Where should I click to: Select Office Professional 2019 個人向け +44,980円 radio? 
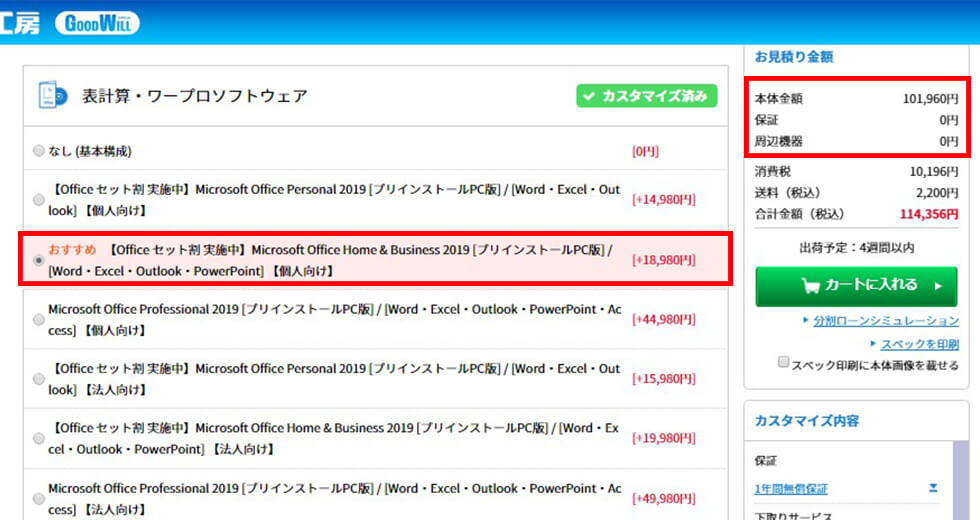coord(39,319)
